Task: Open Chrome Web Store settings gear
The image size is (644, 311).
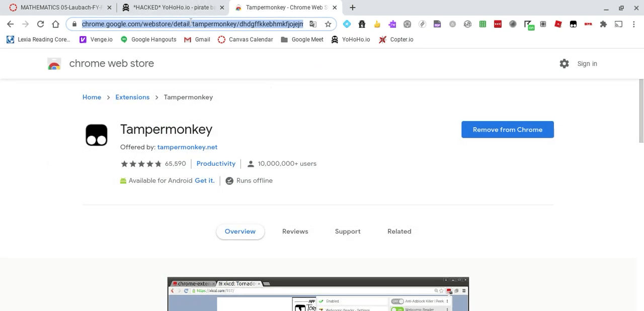Action: [x=564, y=64]
